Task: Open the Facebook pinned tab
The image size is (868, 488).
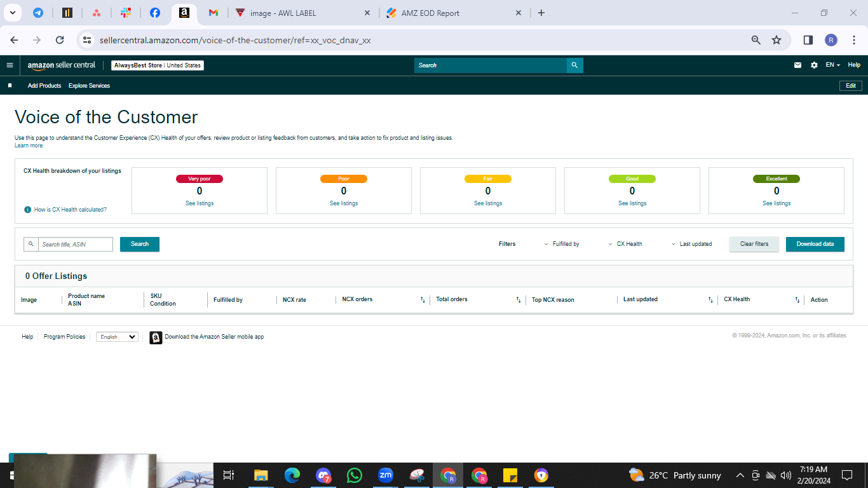Action: click(155, 13)
